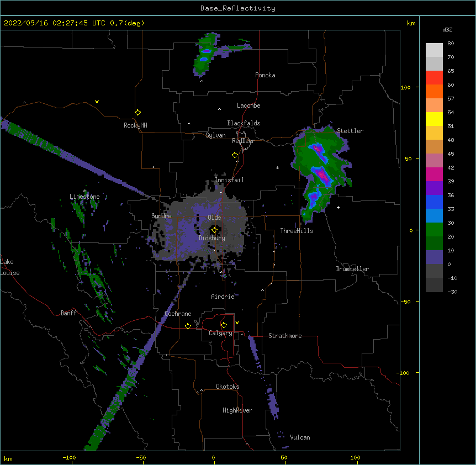Screen dimensions: 476x465
Task: Click the Vulcan town label
Action: [300, 437]
